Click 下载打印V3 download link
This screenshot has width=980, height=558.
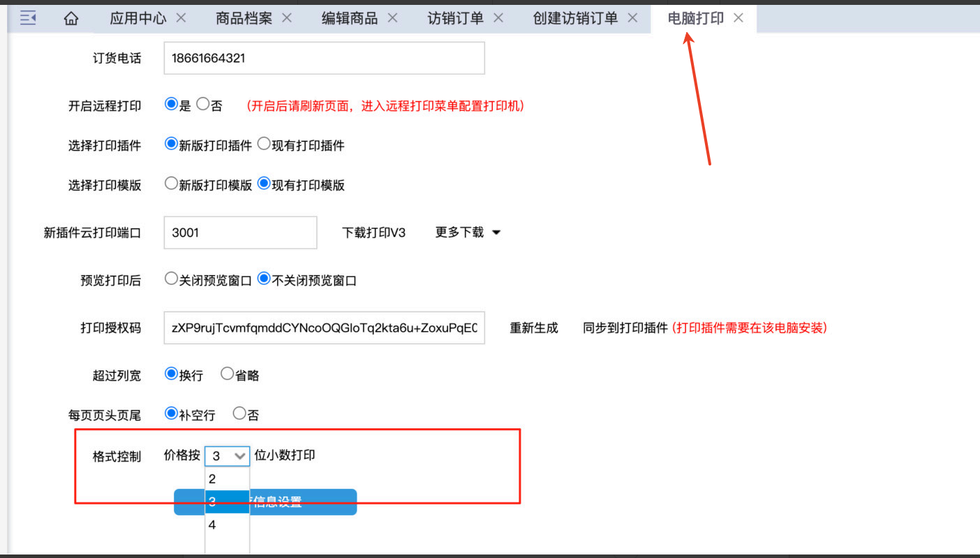[x=373, y=233]
